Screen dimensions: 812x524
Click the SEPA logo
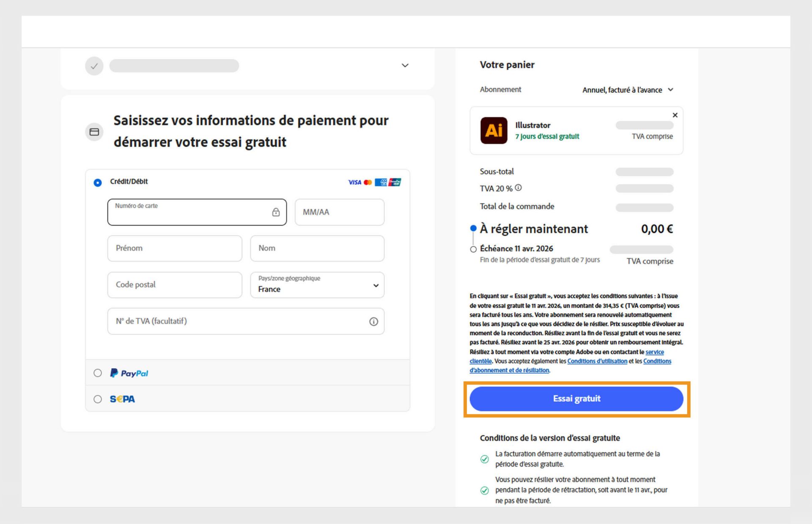(x=121, y=399)
